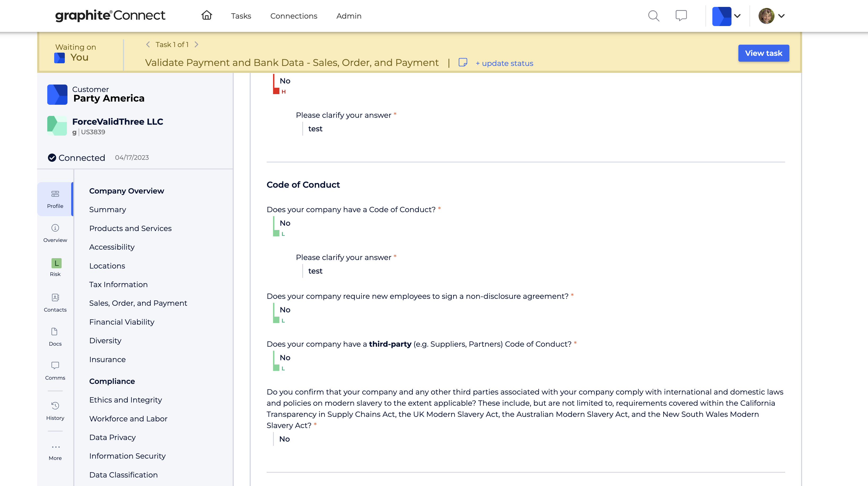868x486 pixels.
Task: Open the Docs sidebar section
Action: coord(55,337)
